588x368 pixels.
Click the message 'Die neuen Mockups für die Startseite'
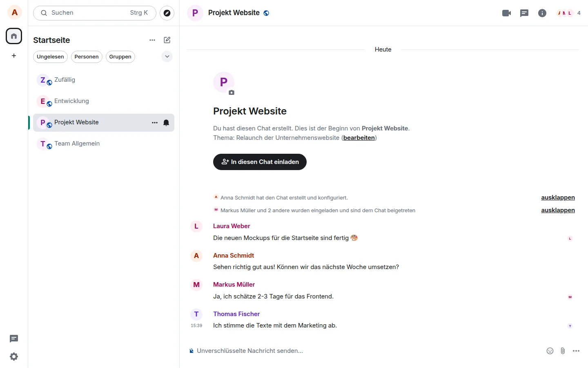pos(285,238)
